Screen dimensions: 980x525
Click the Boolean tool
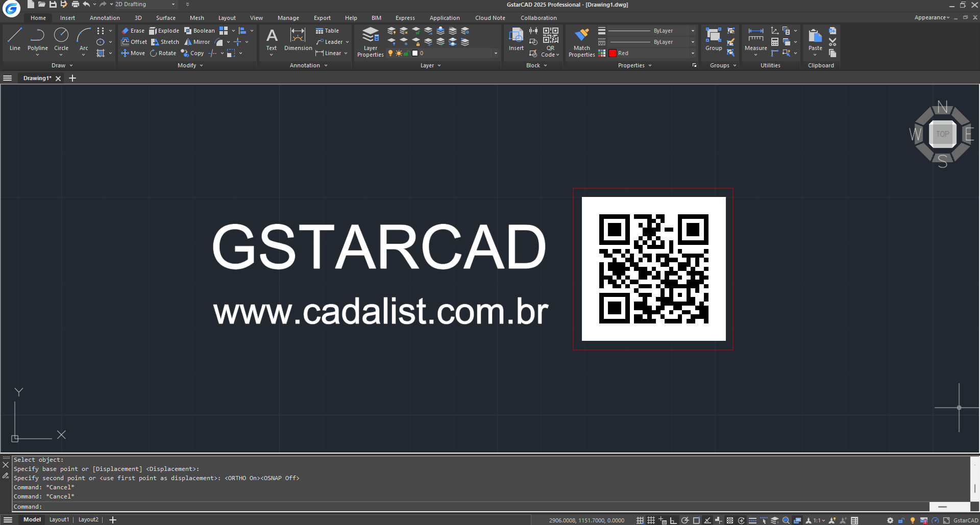[200, 31]
